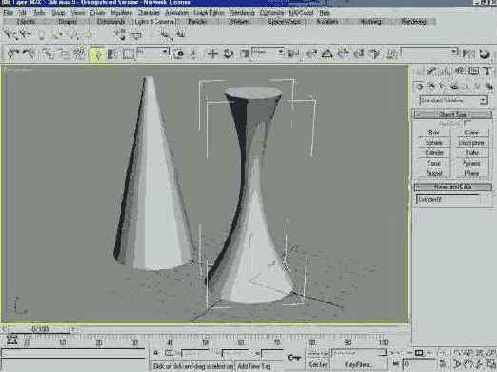
Task: Collapse the Name and Color rollout
Action: [453, 187]
